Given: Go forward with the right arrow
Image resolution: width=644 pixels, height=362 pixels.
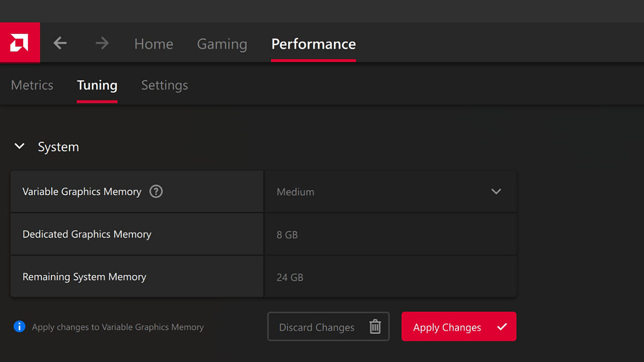Looking at the screenshot, I should (102, 43).
